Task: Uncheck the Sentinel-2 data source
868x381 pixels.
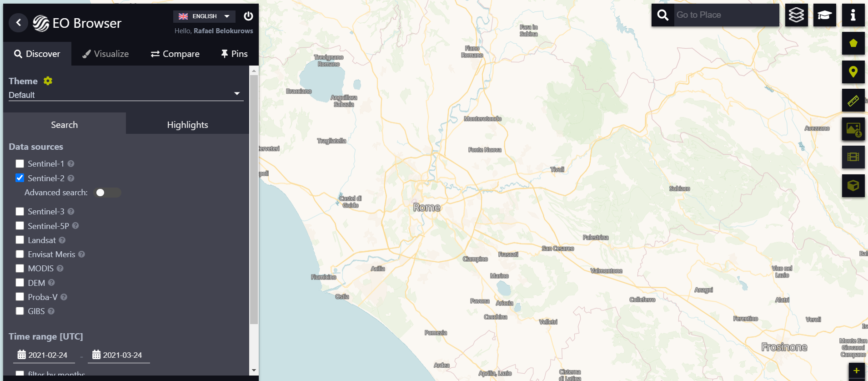Action: (20, 178)
